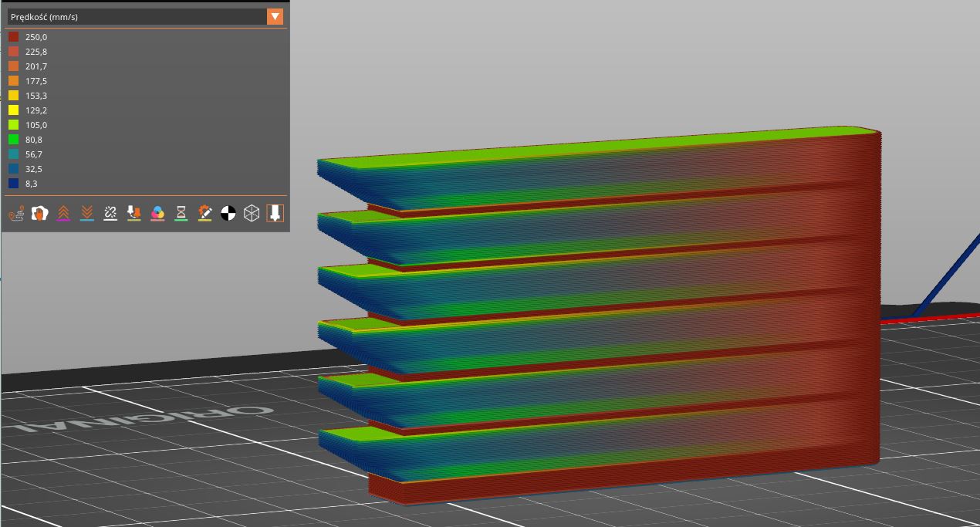Image resolution: width=980 pixels, height=527 pixels.
Task: Toggle print pauses hourglass icon
Action: click(181, 214)
